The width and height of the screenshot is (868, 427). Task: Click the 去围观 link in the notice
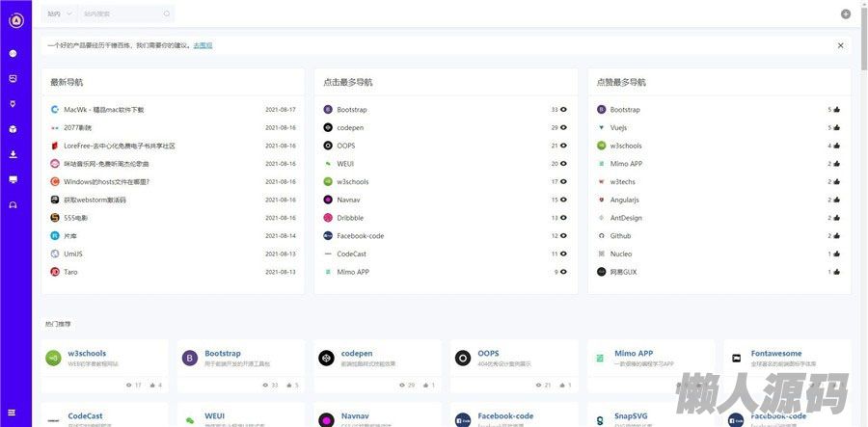[x=203, y=46]
